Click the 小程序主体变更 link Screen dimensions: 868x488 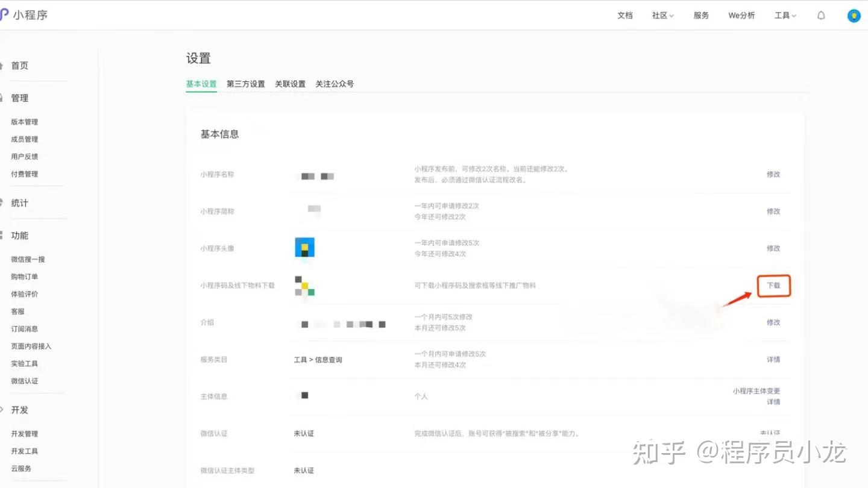[x=756, y=391]
